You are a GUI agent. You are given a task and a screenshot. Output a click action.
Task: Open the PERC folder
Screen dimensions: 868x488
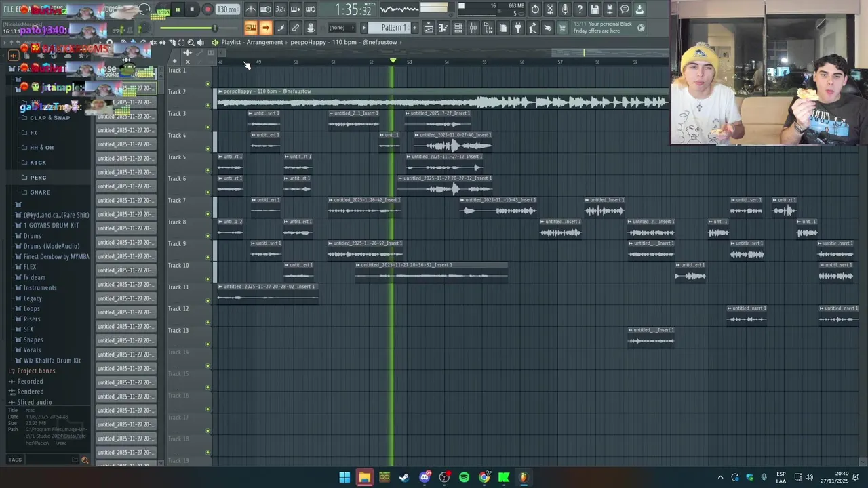38,178
